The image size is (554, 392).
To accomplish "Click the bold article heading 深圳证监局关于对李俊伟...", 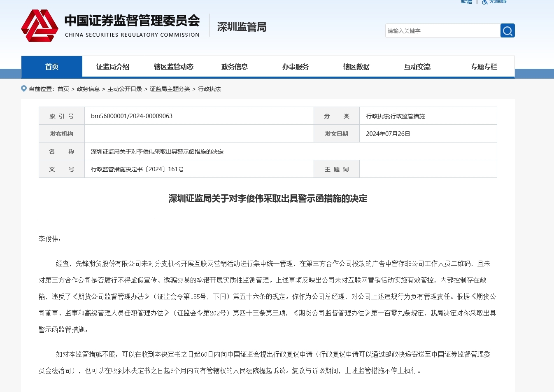I will pos(268,198).
